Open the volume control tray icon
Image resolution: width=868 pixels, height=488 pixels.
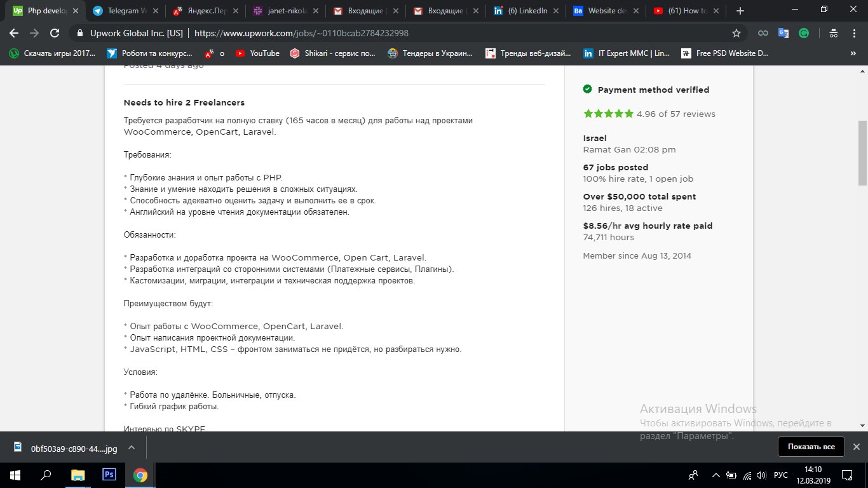[762, 475]
